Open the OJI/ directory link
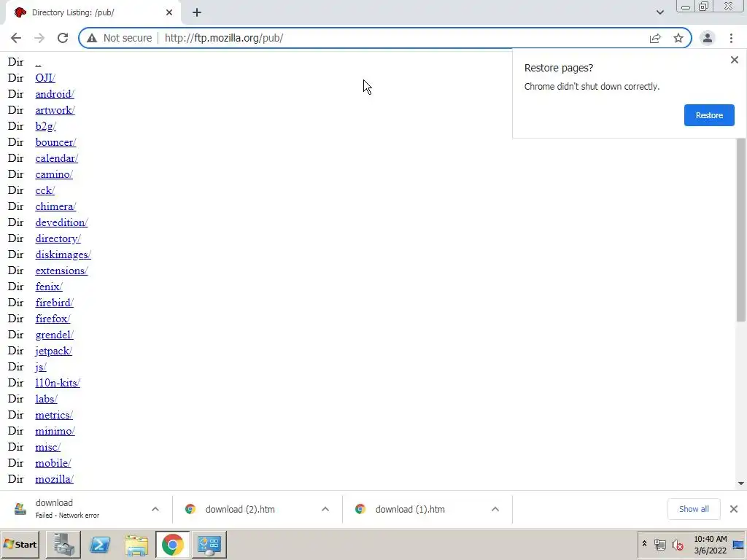747x560 pixels. [45, 77]
